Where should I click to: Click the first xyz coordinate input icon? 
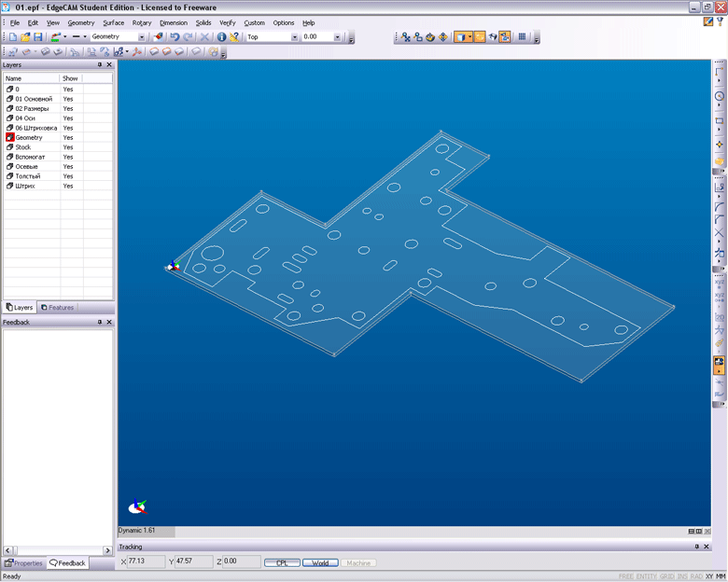[720, 284]
